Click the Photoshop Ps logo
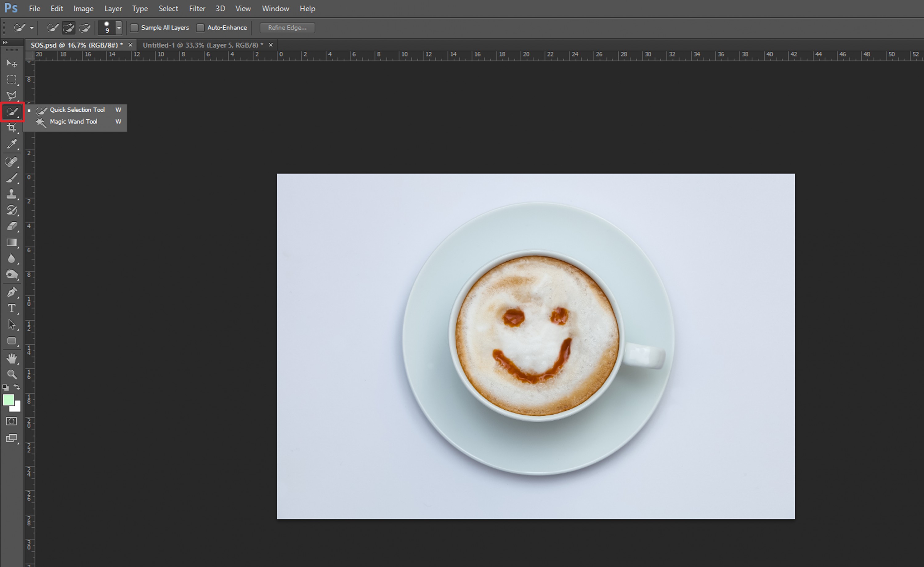This screenshot has height=567, width=924. [x=11, y=8]
